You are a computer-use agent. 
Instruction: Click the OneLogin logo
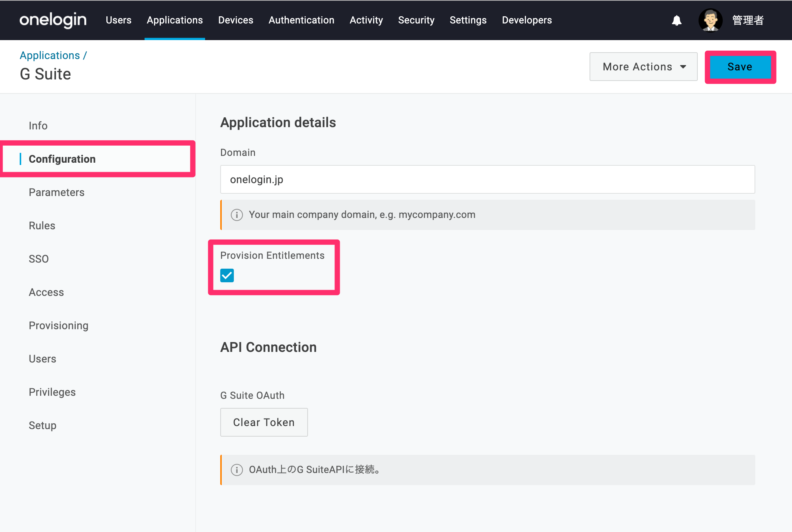[53, 20]
